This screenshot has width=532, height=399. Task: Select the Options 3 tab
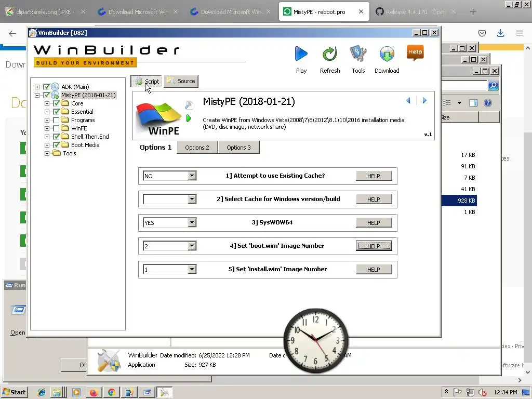point(238,148)
